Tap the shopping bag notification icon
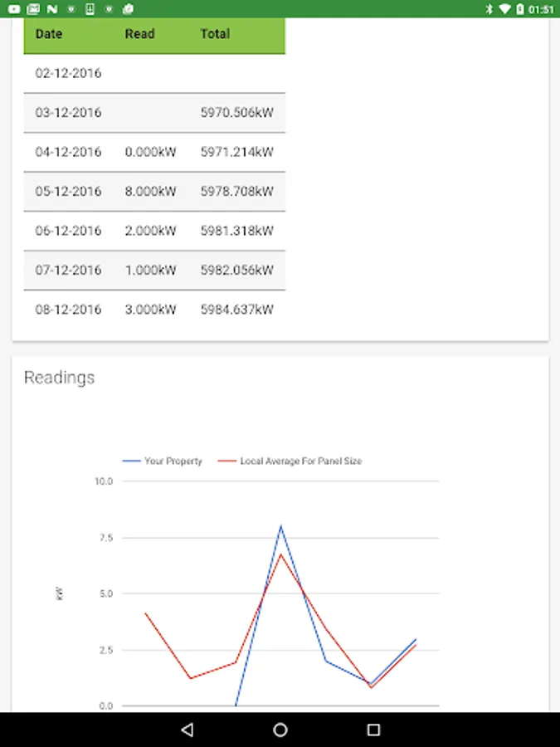This screenshot has width=560, height=747. (127, 9)
